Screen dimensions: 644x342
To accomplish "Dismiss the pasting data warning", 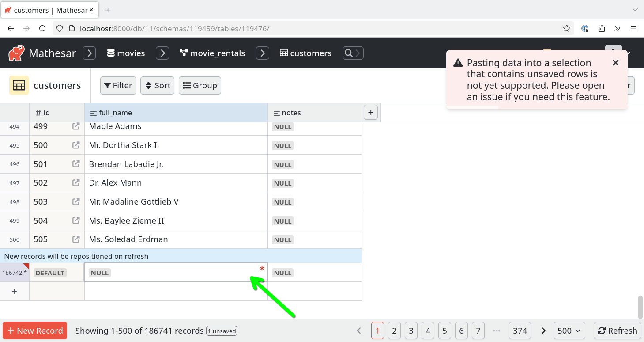I will tap(615, 62).
